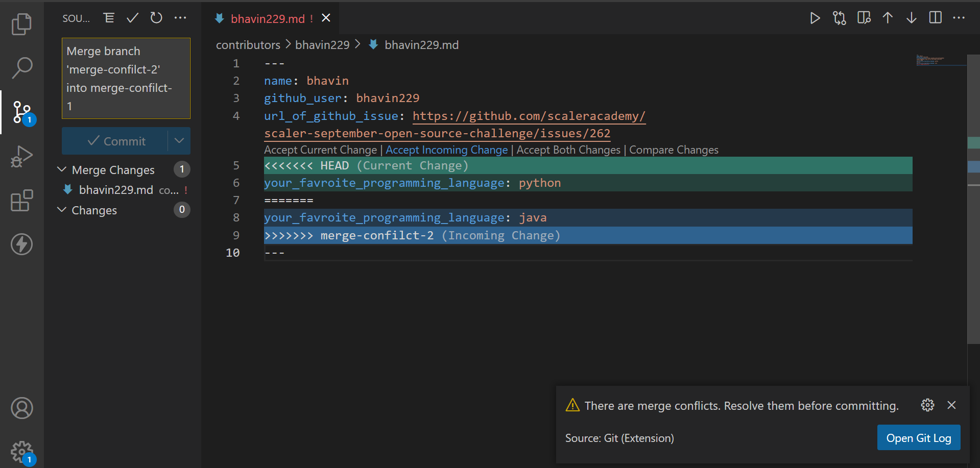Click Accept Incoming Change

pos(446,150)
